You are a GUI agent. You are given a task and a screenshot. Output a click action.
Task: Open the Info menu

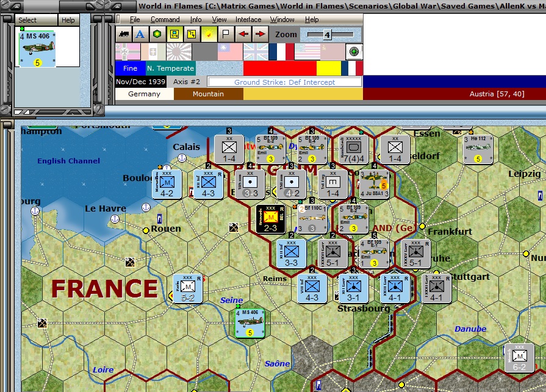pyautogui.click(x=196, y=20)
